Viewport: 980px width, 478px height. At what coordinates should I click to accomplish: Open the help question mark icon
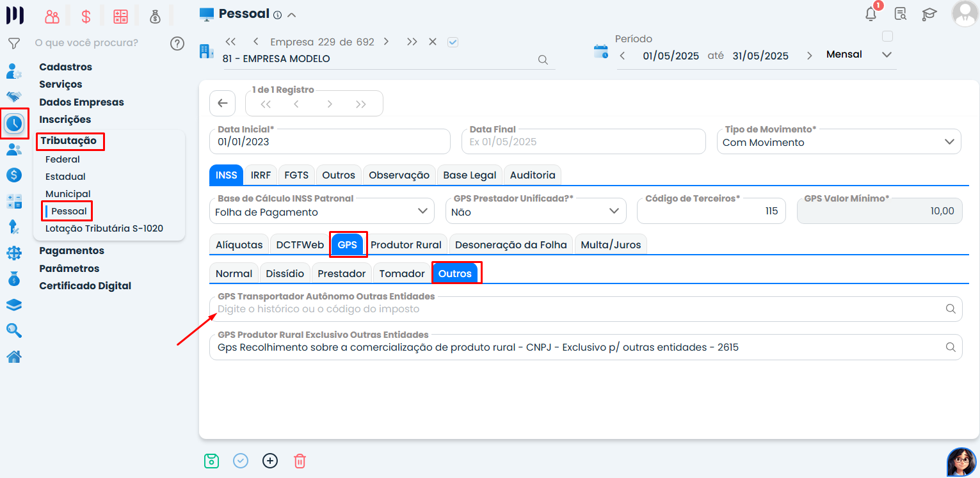point(177,44)
